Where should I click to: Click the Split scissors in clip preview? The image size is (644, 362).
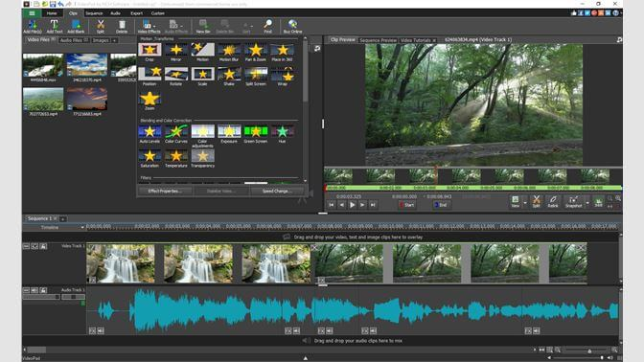(x=536, y=201)
